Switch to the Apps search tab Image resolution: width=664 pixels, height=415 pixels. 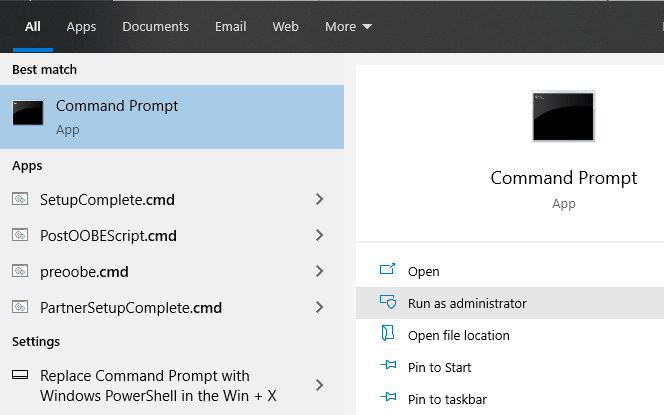coord(81,27)
